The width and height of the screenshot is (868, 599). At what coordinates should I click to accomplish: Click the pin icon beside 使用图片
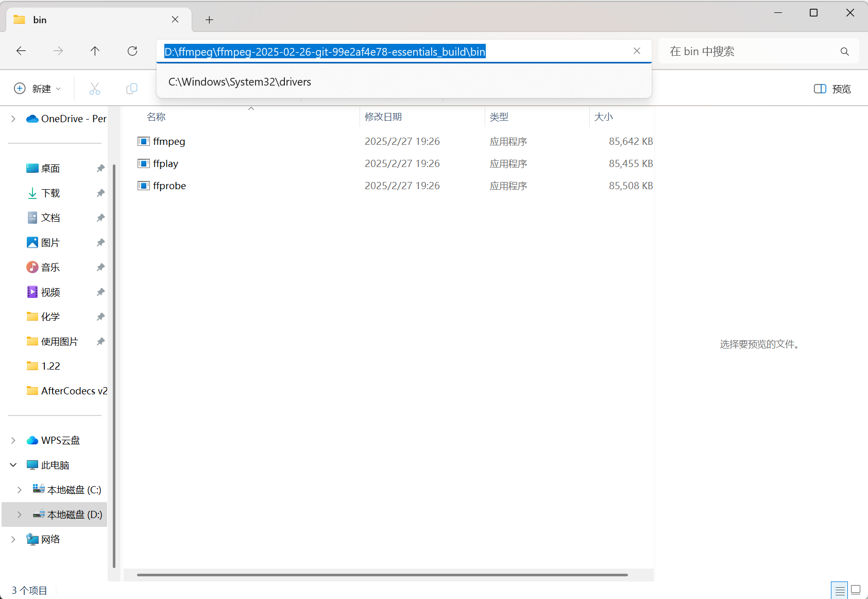(x=100, y=341)
